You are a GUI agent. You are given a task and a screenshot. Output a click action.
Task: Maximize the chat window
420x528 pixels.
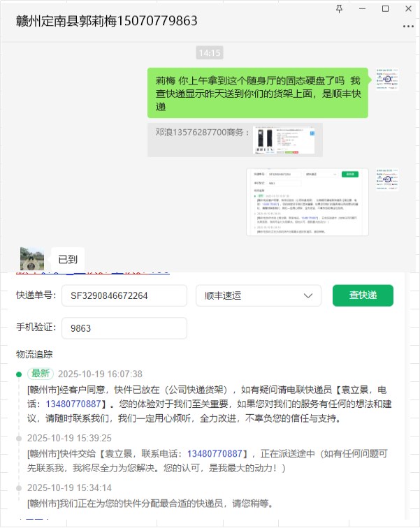coord(385,9)
